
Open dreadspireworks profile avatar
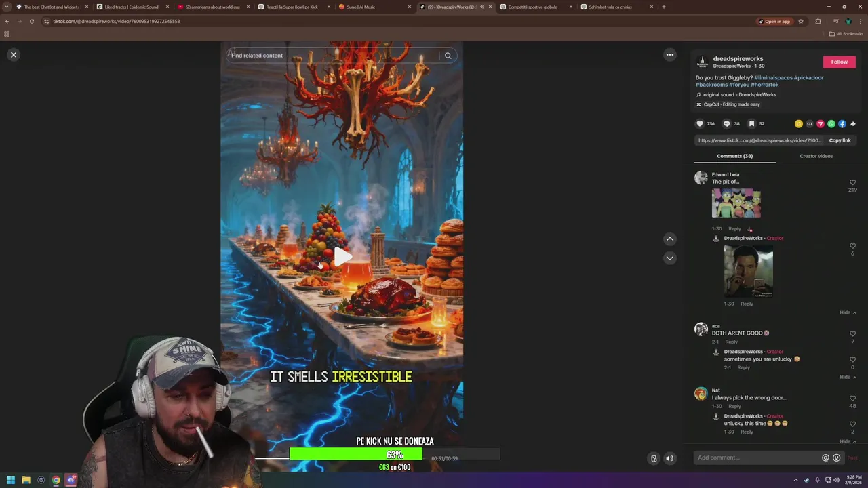[703, 62]
